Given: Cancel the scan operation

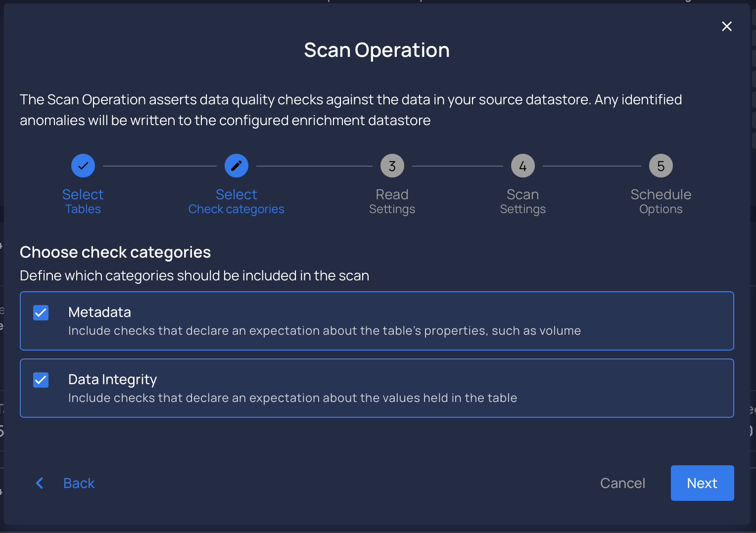Looking at the screenshot, I should 622,483.
